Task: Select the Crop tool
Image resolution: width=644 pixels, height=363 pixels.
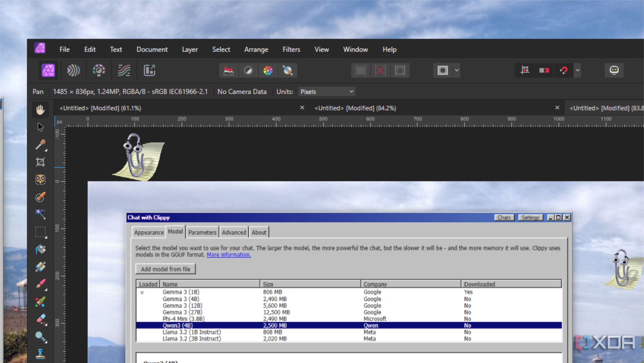Action: (x=40, y=162)
